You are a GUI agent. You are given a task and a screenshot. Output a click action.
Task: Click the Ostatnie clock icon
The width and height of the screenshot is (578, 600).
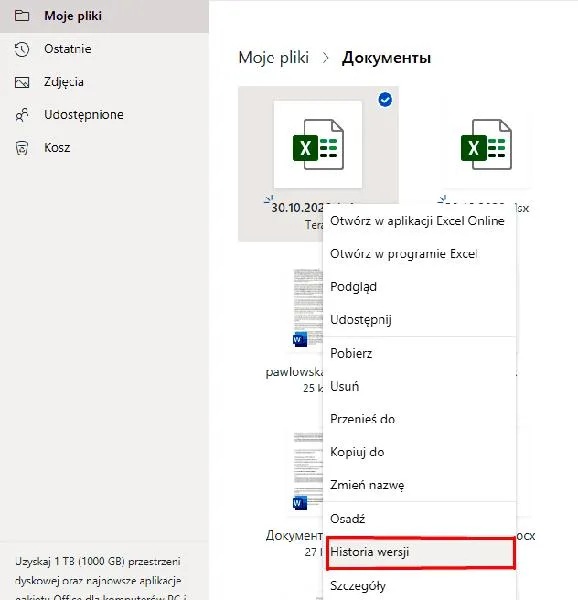[22, 49]
